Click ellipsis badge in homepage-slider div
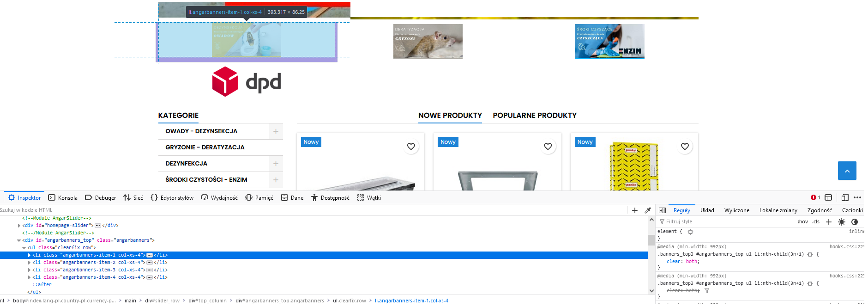The image size is (868, 307). (x=98, y=226)
